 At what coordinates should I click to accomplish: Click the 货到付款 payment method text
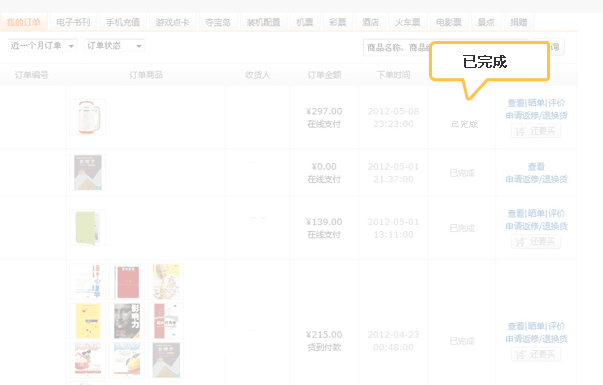coord(324,347)
